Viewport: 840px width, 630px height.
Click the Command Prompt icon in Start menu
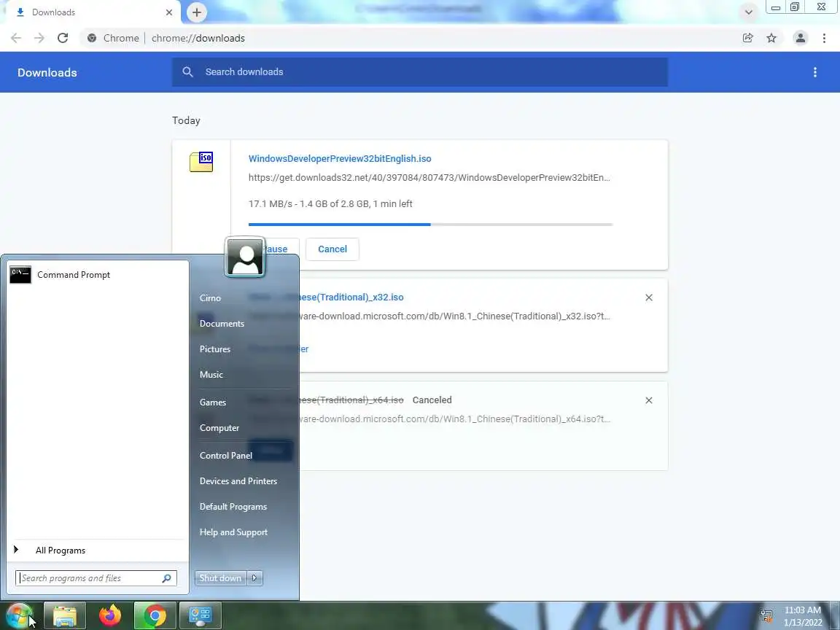tap(20, 275)
